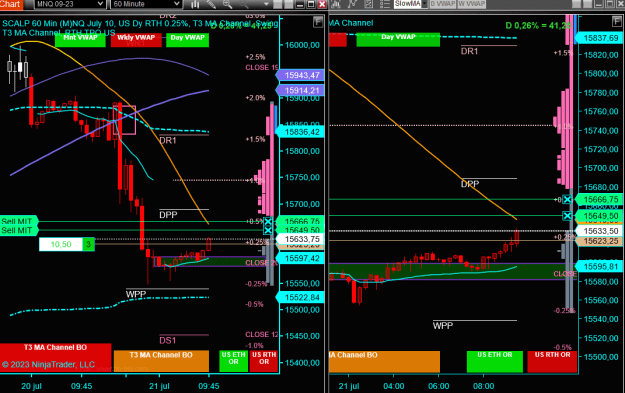Click the 15595,81 price marker on right axis

pyautogui.click(x=600, y=267)
